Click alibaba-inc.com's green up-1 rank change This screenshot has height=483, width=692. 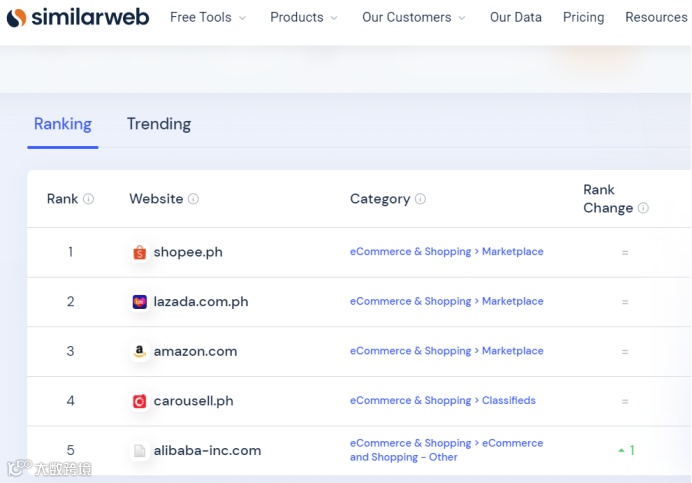(x=626, y=450)
